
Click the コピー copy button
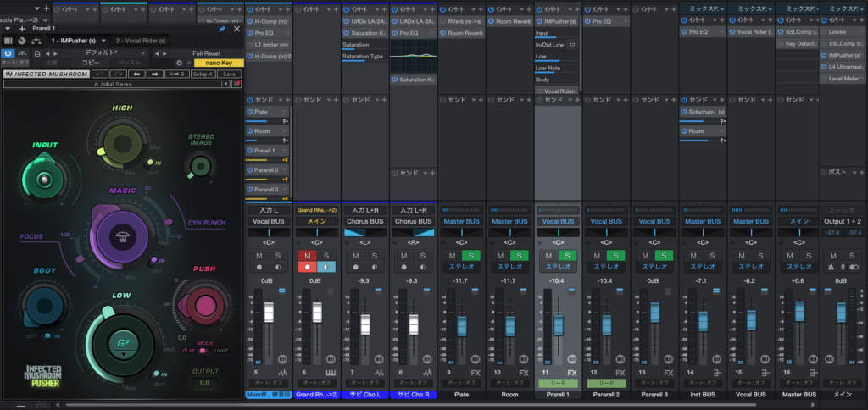point(91,63)
